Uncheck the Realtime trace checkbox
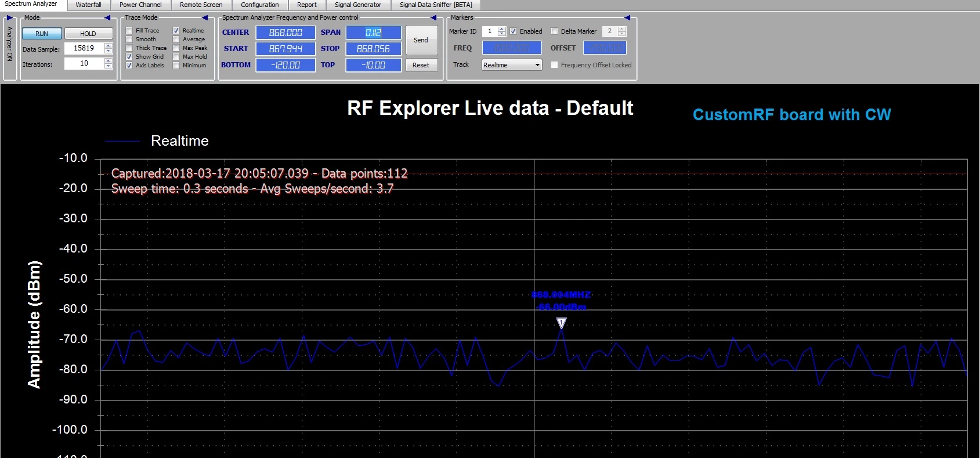Viewport: 980px width, 458px height. 176,31
